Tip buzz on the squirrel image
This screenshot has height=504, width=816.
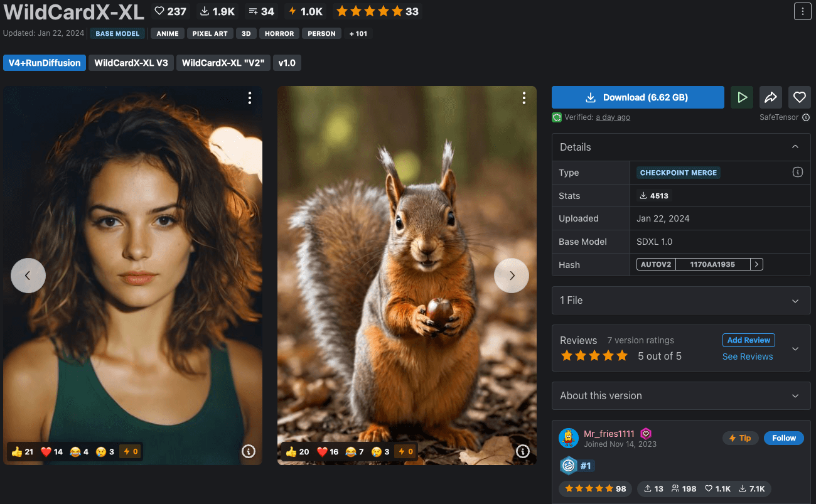(405, 451)
